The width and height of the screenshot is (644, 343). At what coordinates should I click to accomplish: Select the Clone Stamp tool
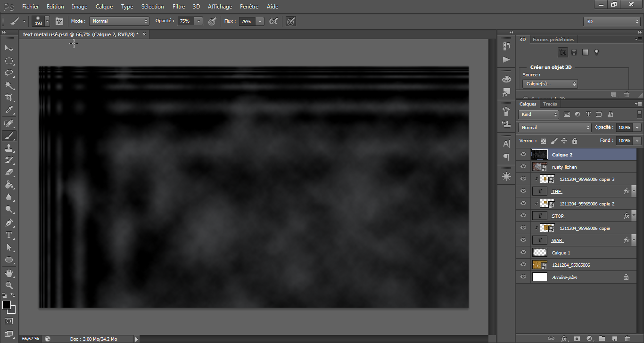click(x=9, y=148)
